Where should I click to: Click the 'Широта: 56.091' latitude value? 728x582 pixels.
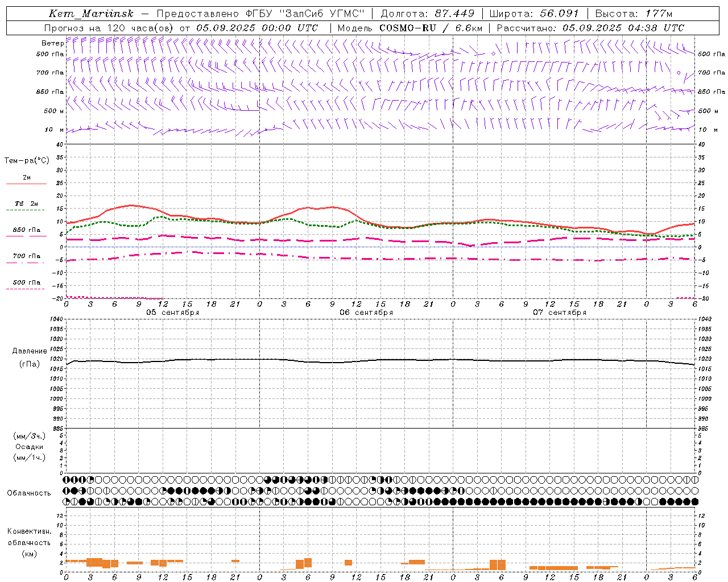[534, 14]
